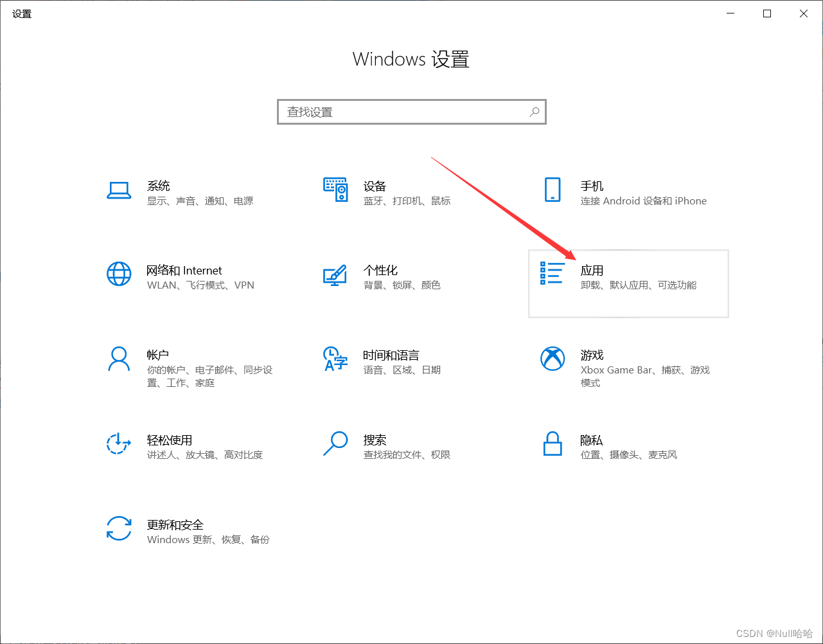Click the Search magnifier category icon

click(335, 443)
